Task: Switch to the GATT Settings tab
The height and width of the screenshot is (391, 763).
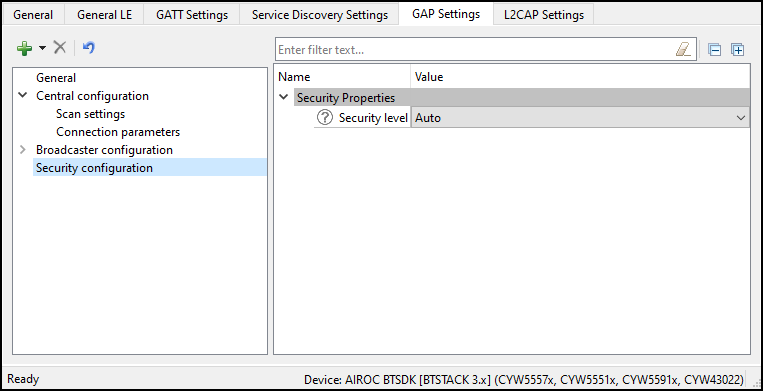Action: click(x=192, y=15)
